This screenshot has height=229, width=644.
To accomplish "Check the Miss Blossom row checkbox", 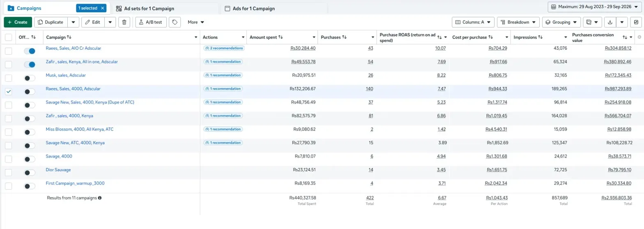I will coord(8,132).
